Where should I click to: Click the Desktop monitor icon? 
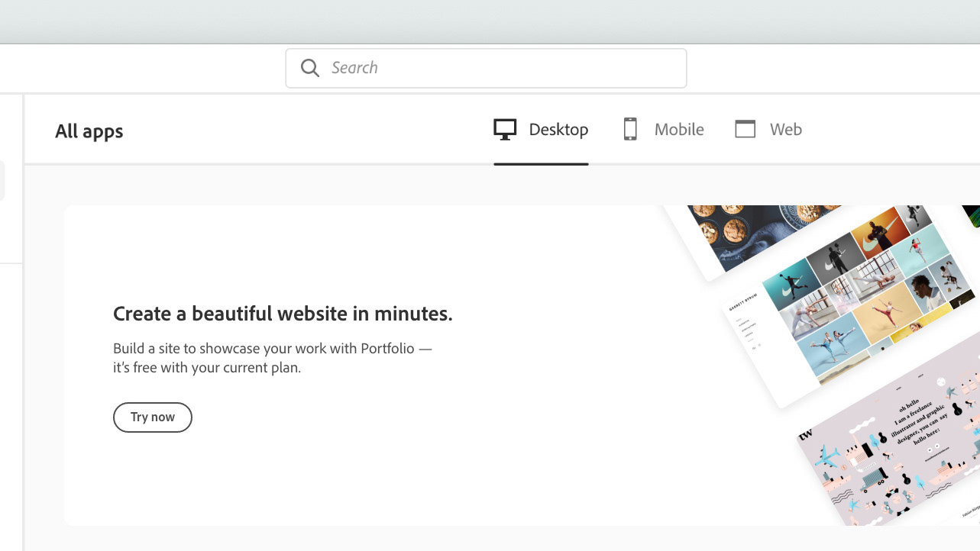coord(505,130)
